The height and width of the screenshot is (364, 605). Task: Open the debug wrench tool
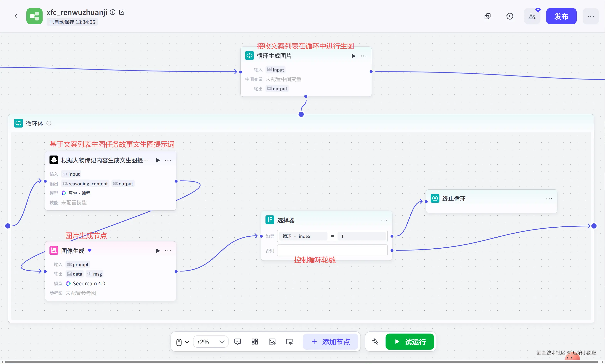(x=375, y=341)
